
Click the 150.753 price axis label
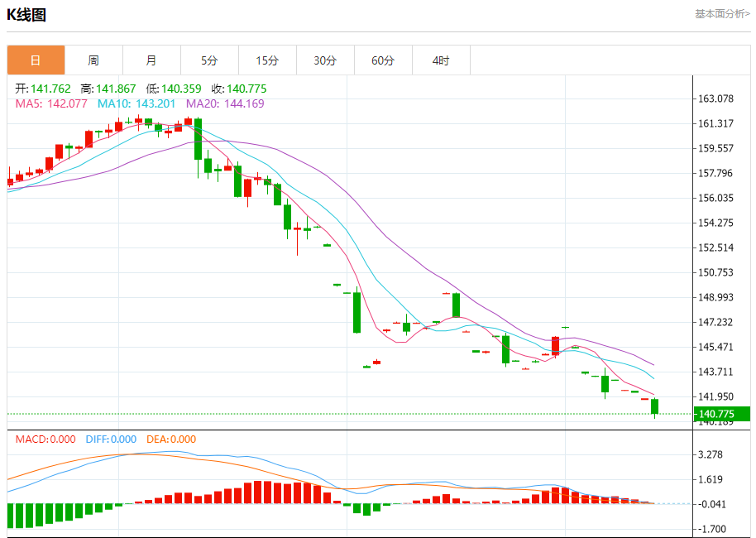716,272
